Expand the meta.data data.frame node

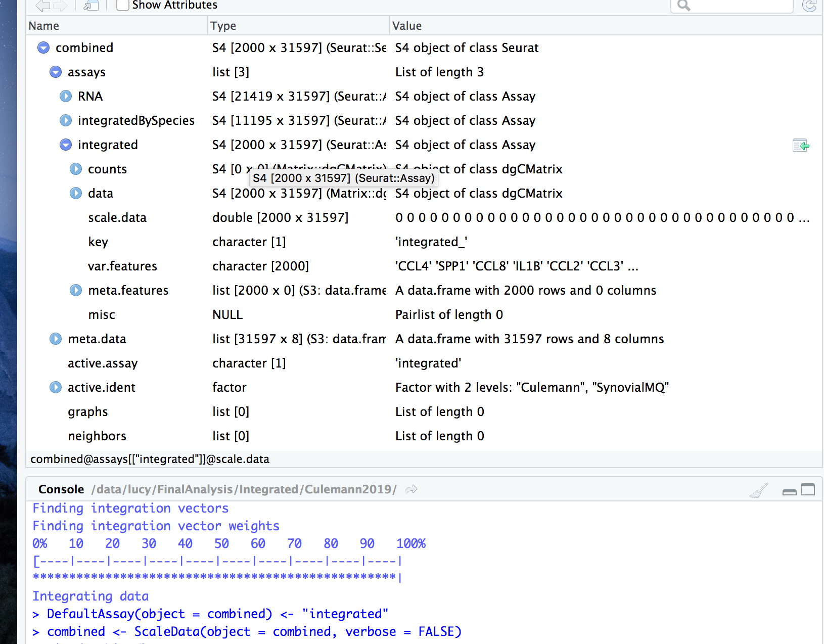click(x=55, y=339)
